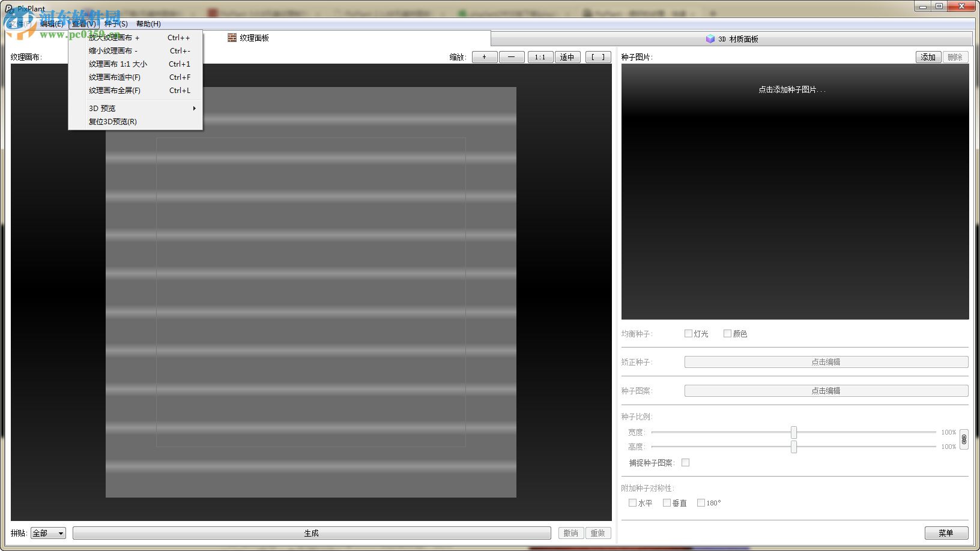This screenshot has height=551, width=980.
Task: Minimize the PixPlant window
Action: click(x=923, y=6)
